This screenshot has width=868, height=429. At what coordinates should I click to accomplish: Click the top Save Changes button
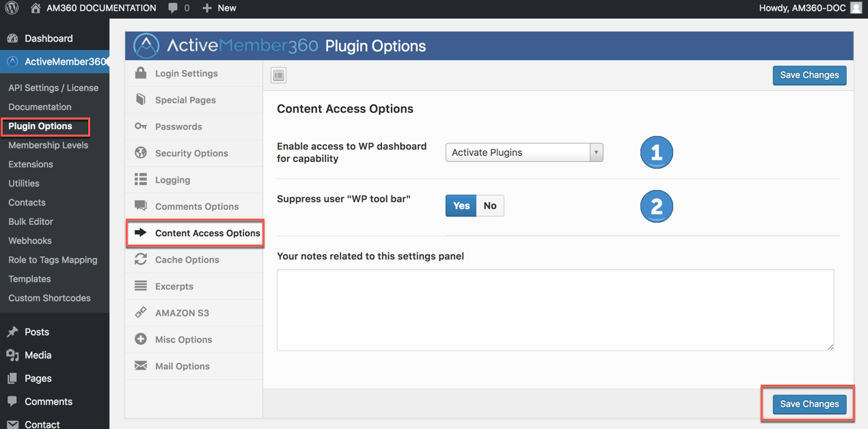click(809, 75)
